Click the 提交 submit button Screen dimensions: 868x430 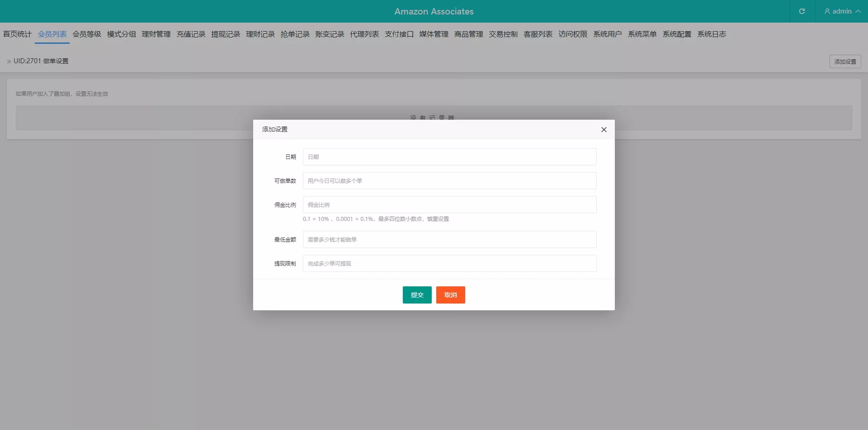[x=417, y=295]
